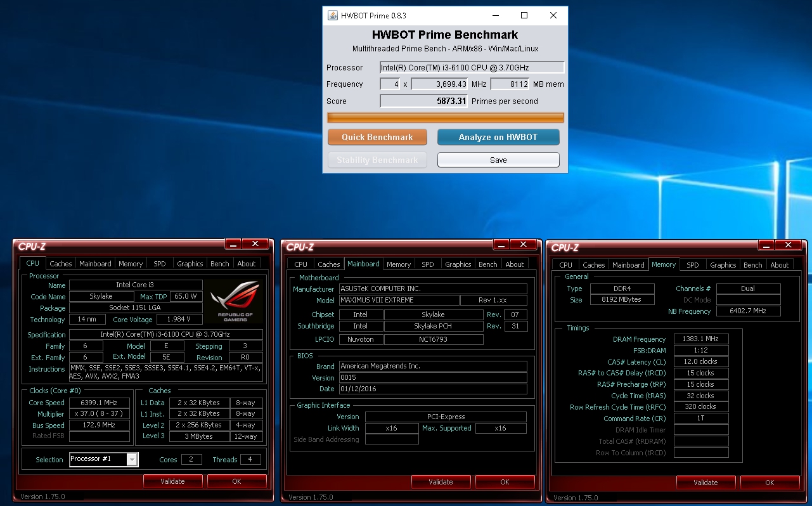Click the Java icon in HWBOT Prime title bar

(332, 16)
